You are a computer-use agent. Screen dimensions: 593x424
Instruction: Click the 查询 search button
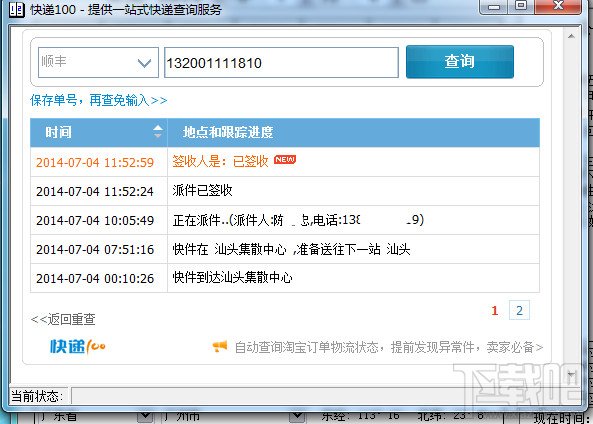460,62
